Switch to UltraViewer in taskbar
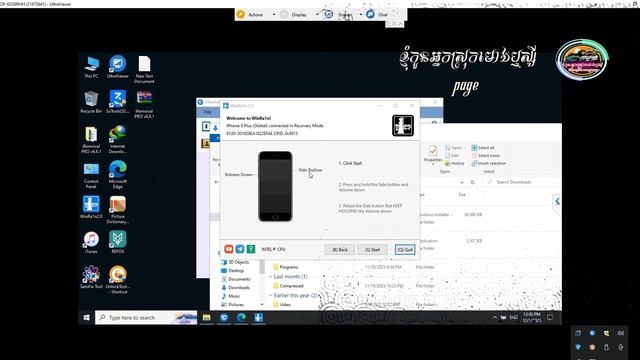The height and width of the screenshot is (360, 640). click(224, 318)
